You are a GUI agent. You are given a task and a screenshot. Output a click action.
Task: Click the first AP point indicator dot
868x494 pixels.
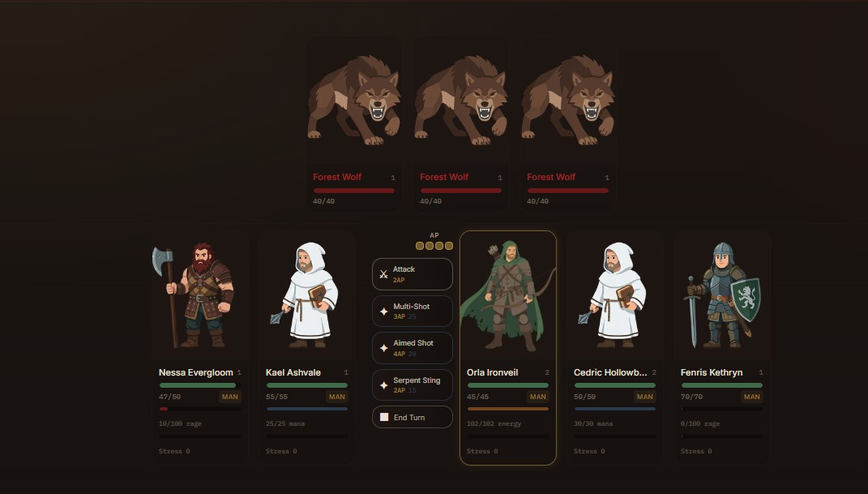pyautogui.click(x=420, y=246)
